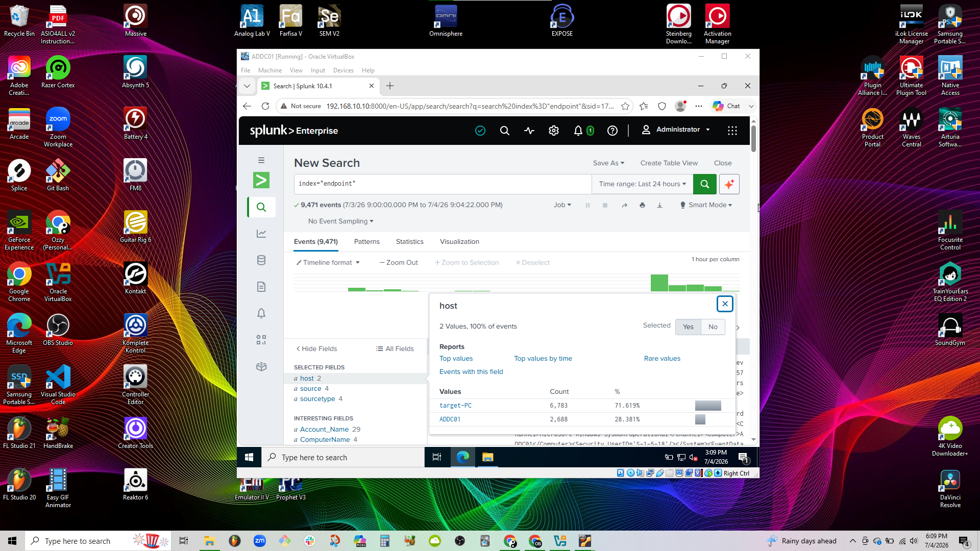Switch to Visualization tab
The width and height of the screenshot is (980, 551).
click(459, 242)
